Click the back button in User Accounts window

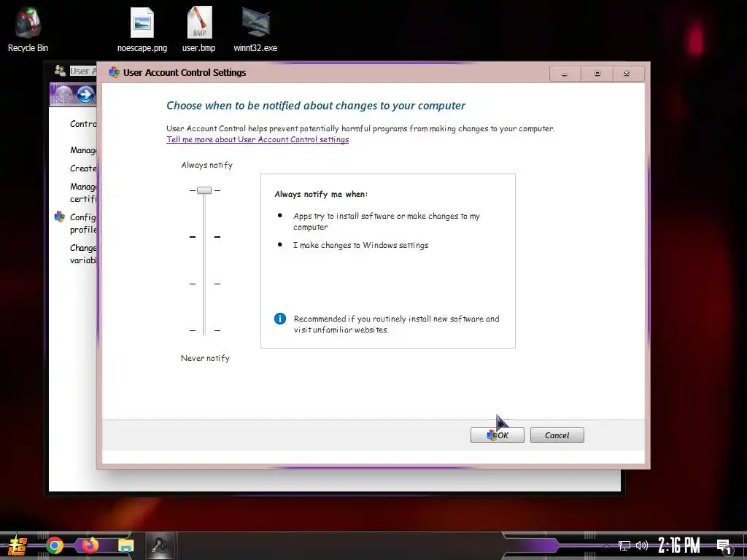coord(63,95)
